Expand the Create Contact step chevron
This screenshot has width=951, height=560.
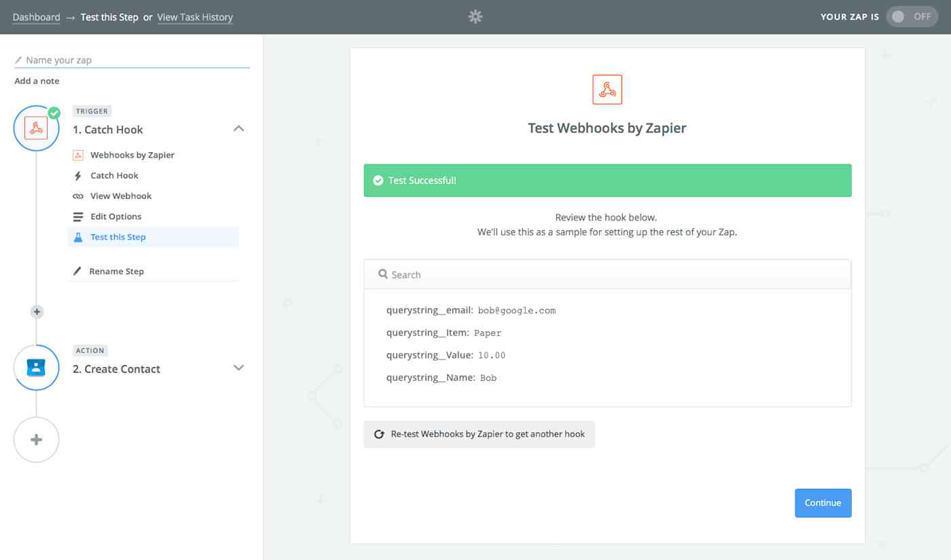coord(238,367)
